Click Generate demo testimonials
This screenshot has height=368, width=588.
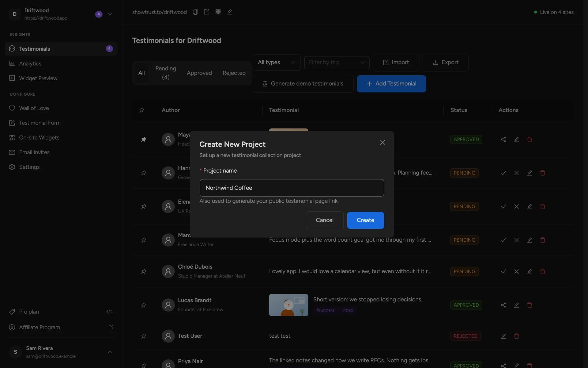303,84
